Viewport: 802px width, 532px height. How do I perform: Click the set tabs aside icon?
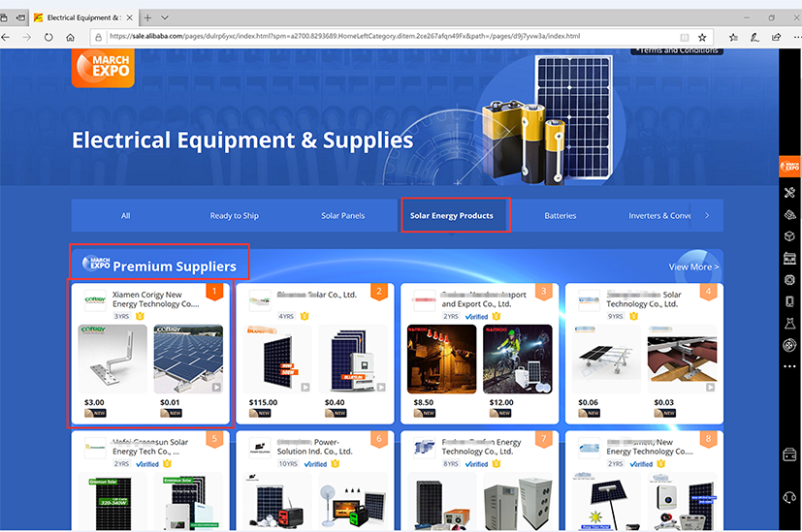(x=20, y=17)
